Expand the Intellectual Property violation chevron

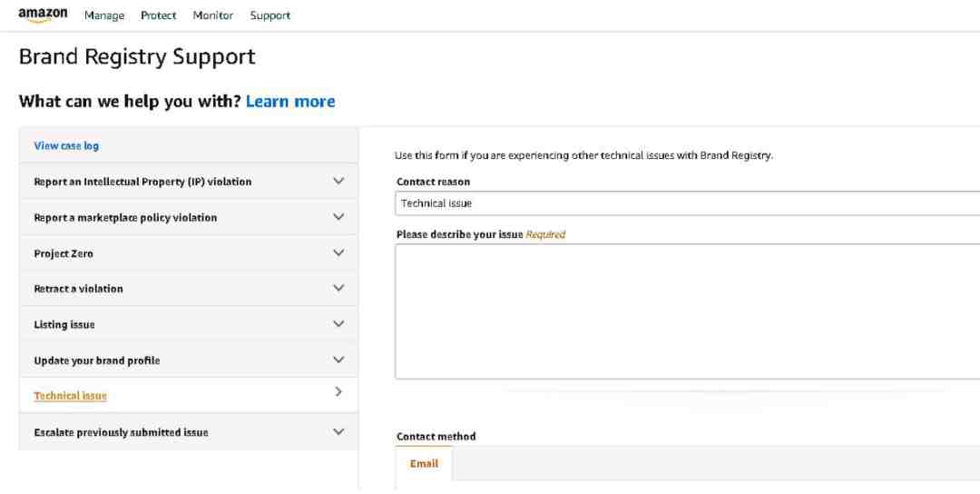338,182
